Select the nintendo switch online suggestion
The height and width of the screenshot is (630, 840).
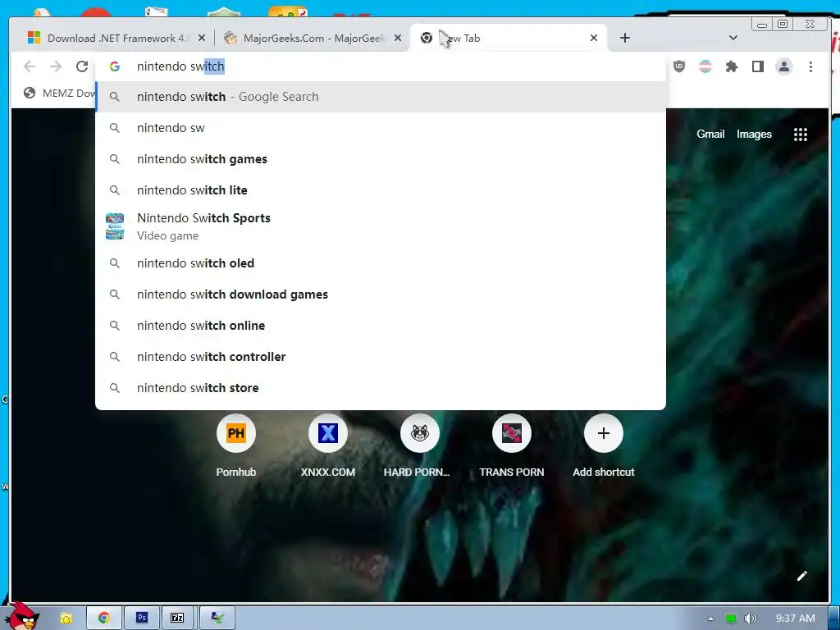(x=381, y=326)
